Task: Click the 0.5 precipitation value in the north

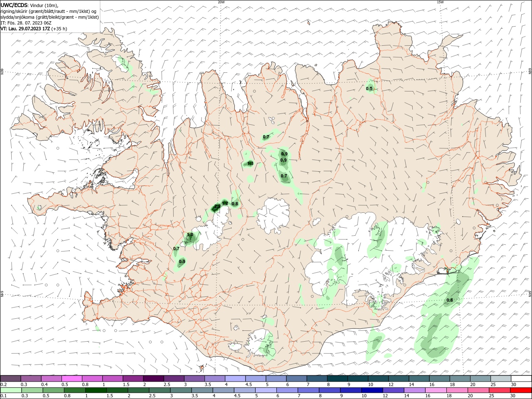Action: coord(369,89)
